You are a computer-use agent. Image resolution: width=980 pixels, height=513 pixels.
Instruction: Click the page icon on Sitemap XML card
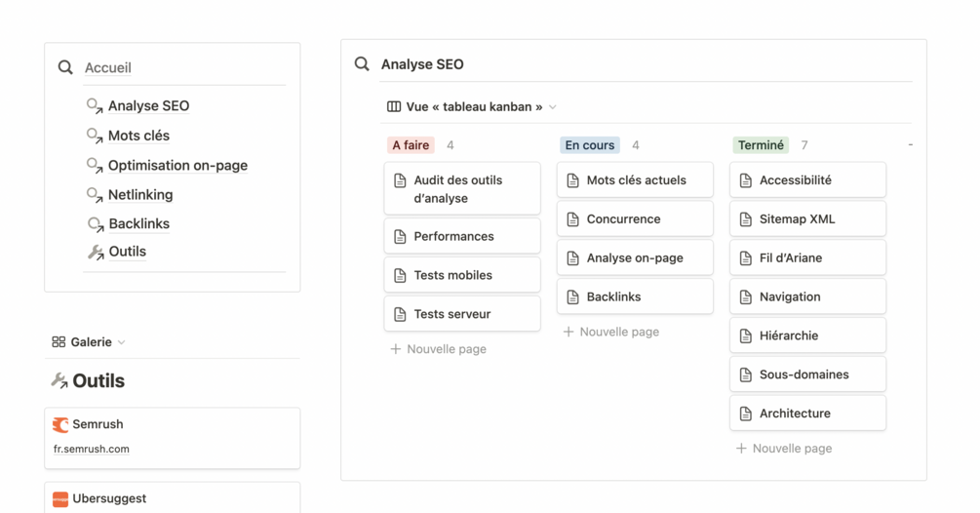746,219
